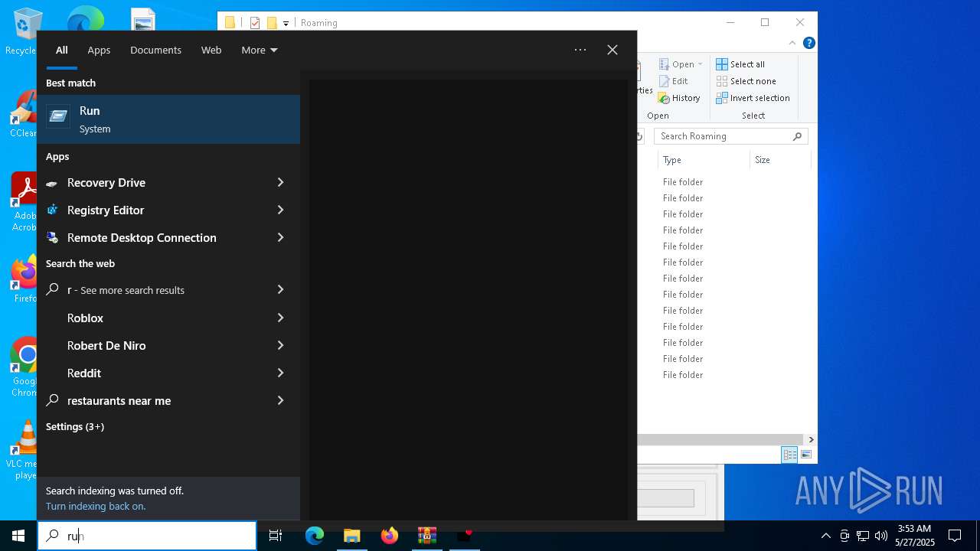Viewport: 980px width, 551px height.
Task: Click Remote Desktop Connection app icon
Action: point(52,238)
